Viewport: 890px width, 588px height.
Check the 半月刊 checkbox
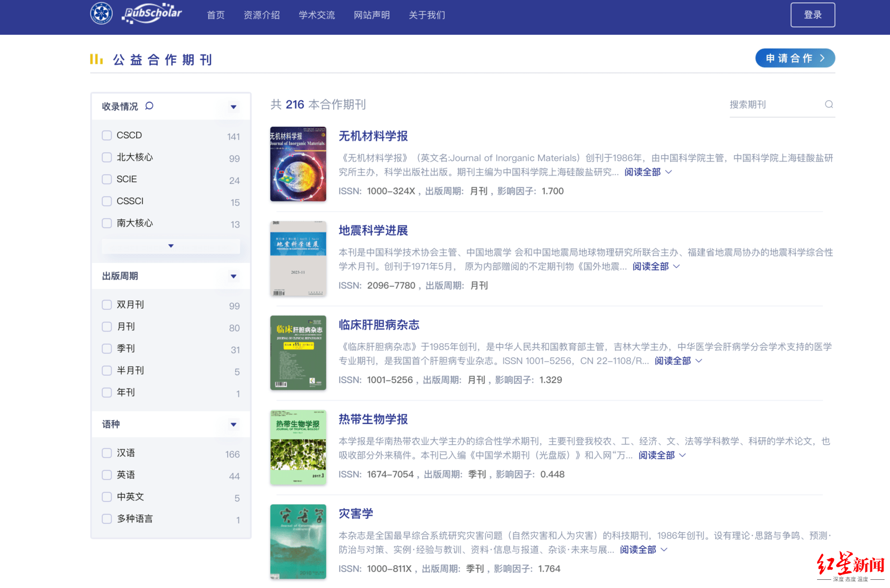click(107, 370)
